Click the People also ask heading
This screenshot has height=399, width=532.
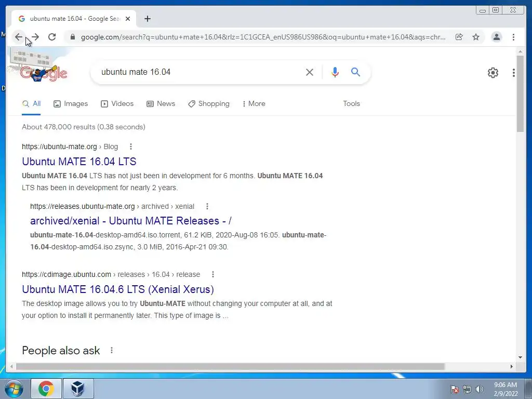click(61, 351)
